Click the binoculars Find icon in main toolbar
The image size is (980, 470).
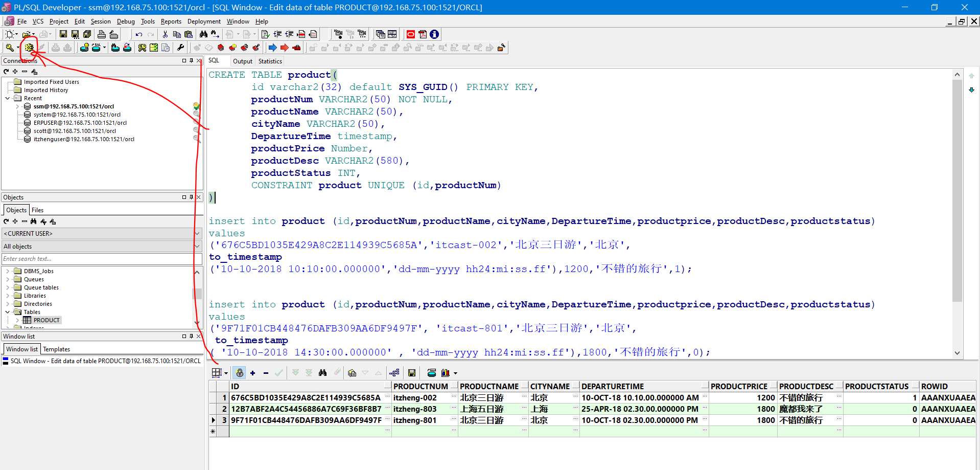coord(203,34)
